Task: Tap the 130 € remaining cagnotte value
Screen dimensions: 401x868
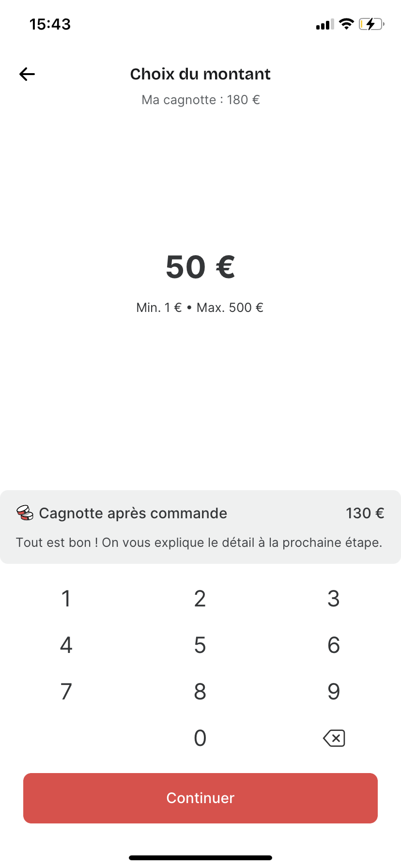Action: point(365,513)
